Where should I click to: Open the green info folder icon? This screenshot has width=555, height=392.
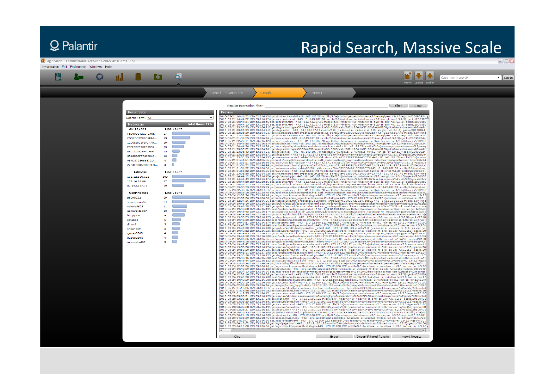pyautogui.click(x=158, y=77)
